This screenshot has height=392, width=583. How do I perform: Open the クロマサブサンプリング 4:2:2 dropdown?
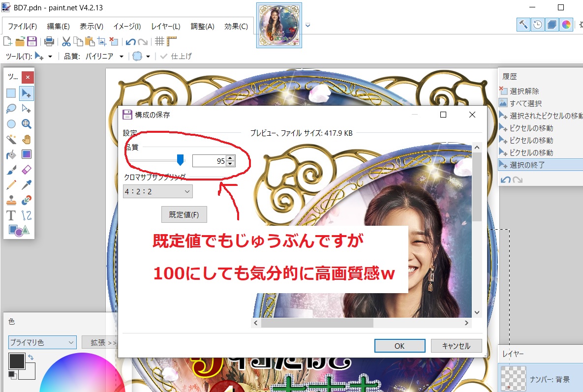(158, 191)
